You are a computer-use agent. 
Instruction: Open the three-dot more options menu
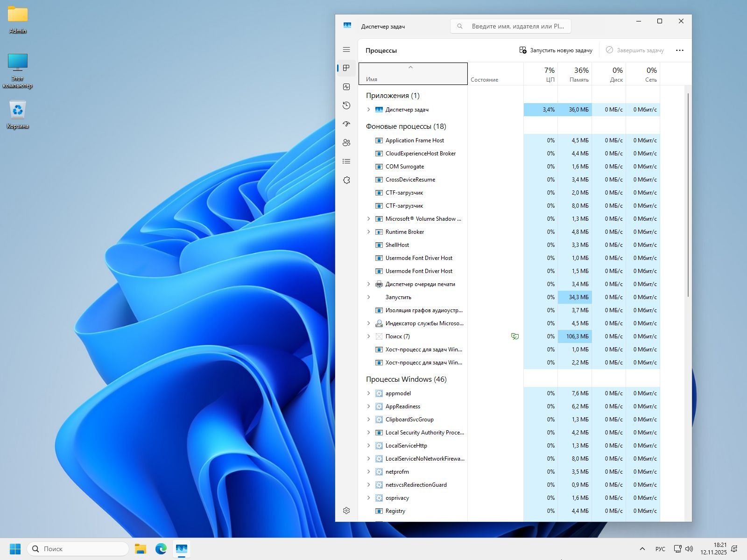coord(680,50)
